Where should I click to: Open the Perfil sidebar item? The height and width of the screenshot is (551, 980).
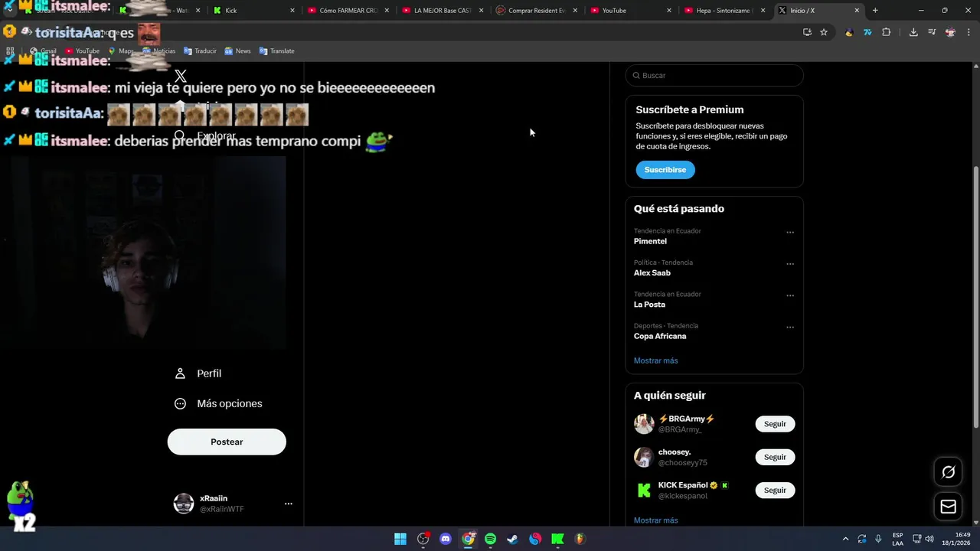(x=198, y=373)
